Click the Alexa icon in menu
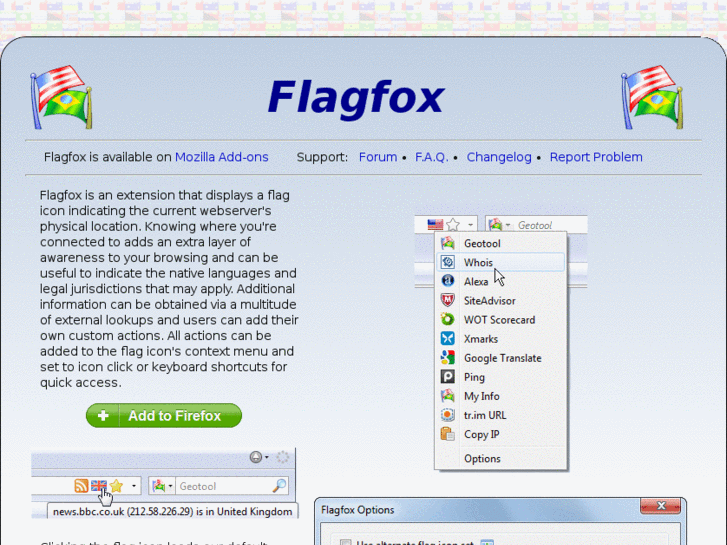This screenshot has width=727, height=545. [x=447, y=281]
